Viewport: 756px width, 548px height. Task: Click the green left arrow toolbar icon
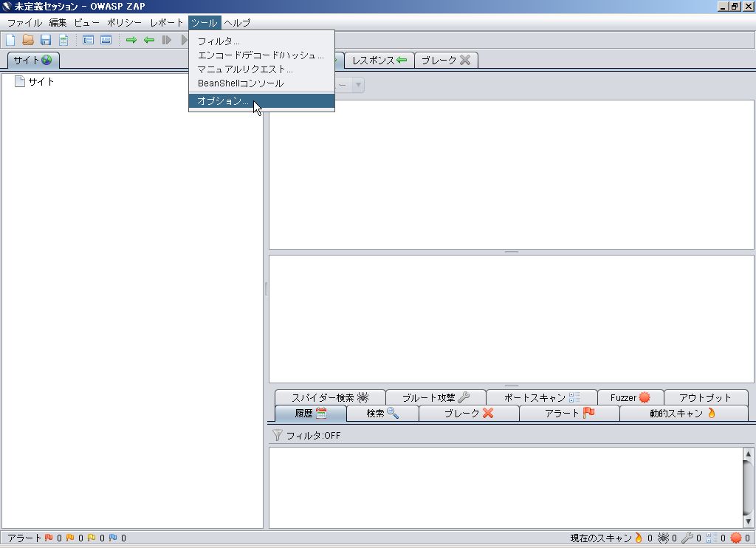point(149,40)
